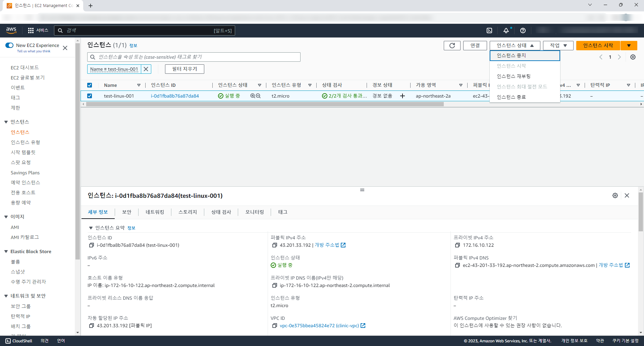Open 보안 그룹 sidebar link

tap(21, 306)
